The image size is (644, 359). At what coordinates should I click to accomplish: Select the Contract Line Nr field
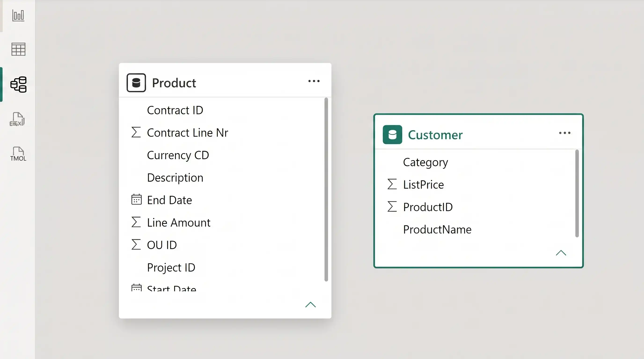(187, 133)
